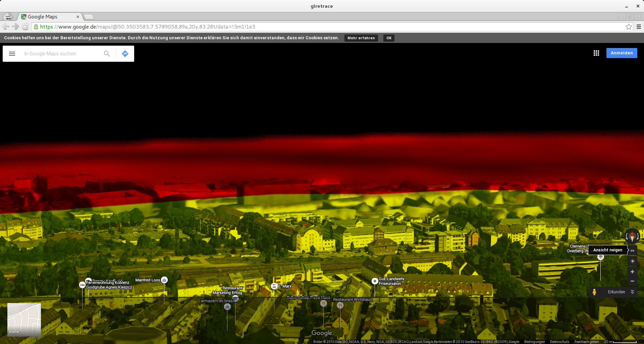Zoom in with the plus button
Viewport: 644px width, 344px height.
pyautogui.click(x=633, y=272)
